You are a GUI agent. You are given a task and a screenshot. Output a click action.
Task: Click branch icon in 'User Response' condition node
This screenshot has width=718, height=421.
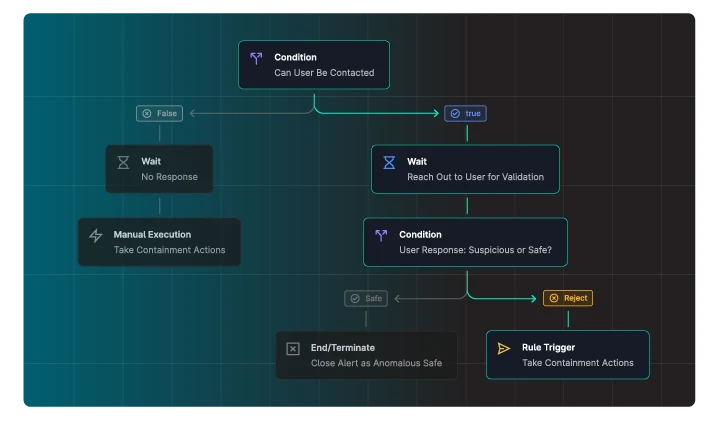click(381, 235)
